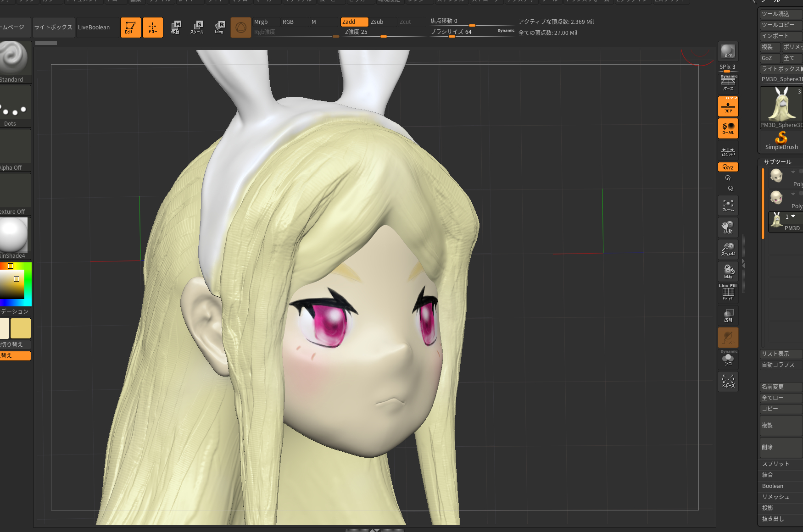Adjust ブラシサイズ (brush size) slider
The height and width of the screenshot is (532, 803).
tap(472, 32)
